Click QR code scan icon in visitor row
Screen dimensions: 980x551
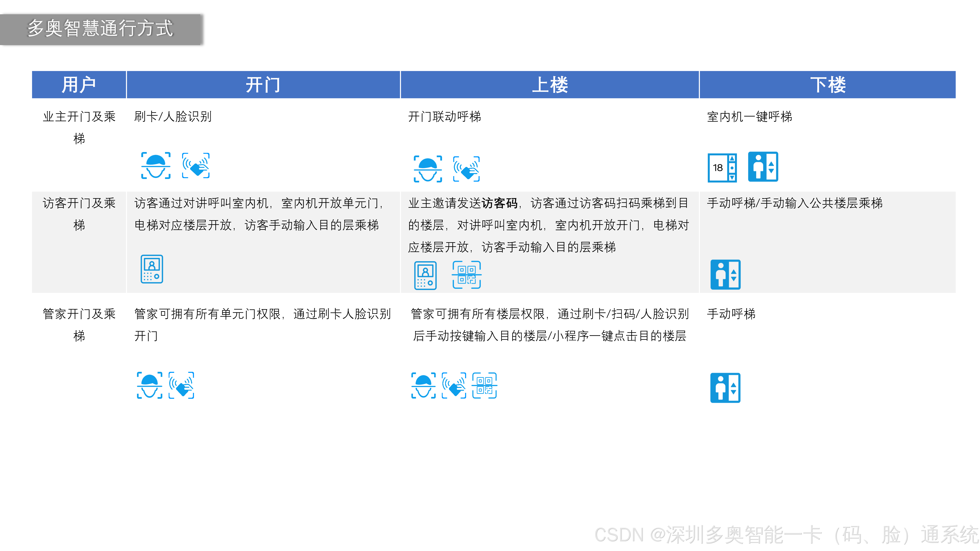(466, 274)
